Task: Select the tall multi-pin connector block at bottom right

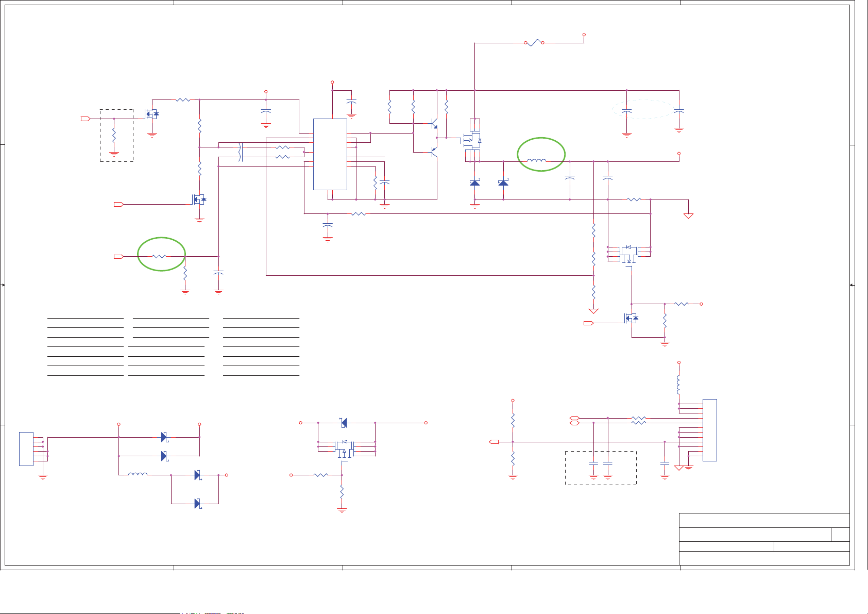Action: (x=709, y=430)
